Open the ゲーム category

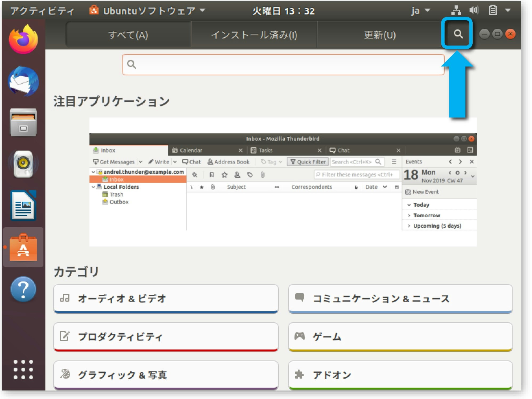400,337
